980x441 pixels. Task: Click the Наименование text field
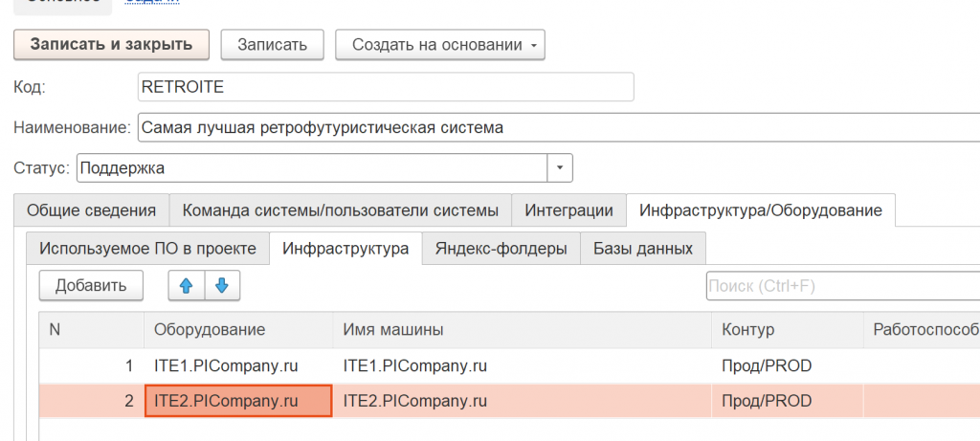(x=555, y=127)
